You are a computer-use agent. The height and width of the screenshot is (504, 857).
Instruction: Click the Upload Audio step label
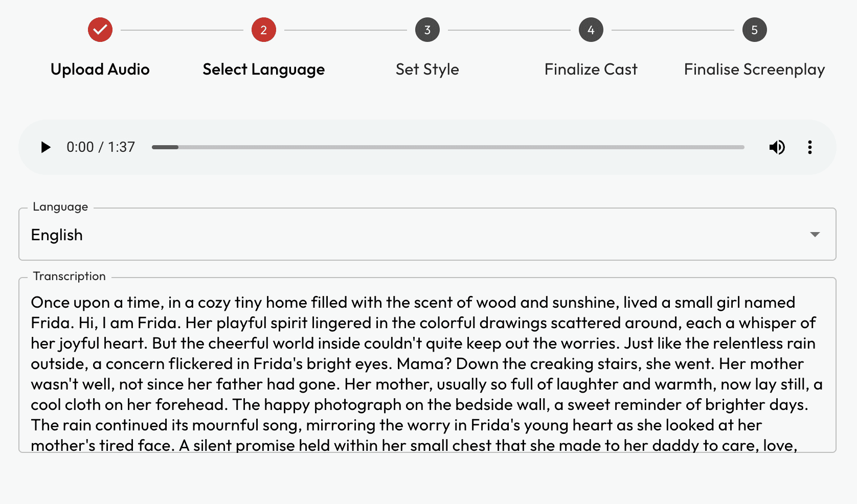click(100, 69)
